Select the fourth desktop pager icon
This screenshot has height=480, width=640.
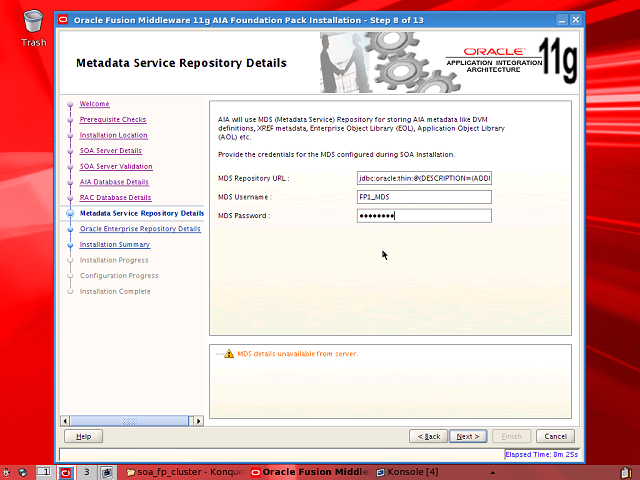coord(107,472)
